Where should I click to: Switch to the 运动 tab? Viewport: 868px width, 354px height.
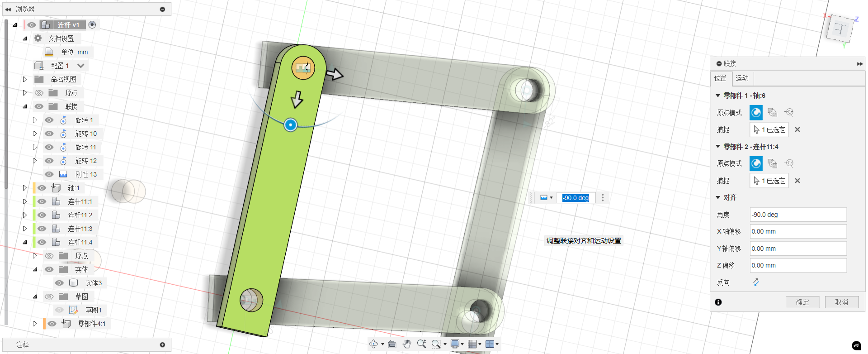tap(742, 78)
